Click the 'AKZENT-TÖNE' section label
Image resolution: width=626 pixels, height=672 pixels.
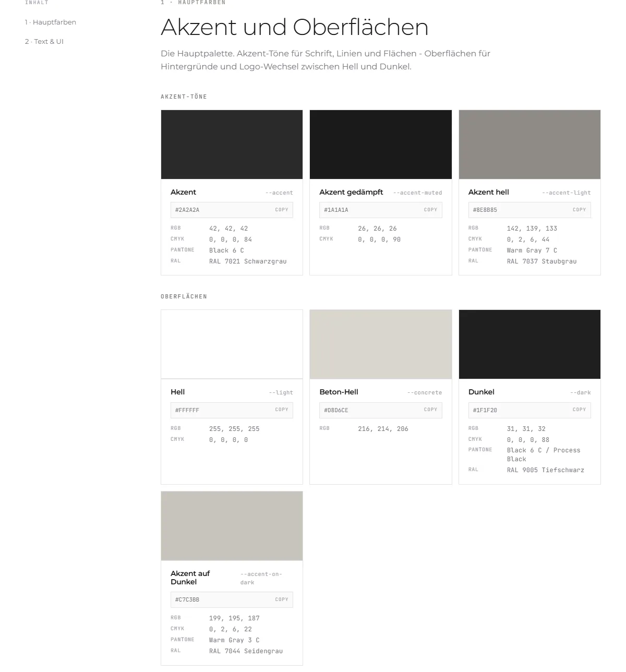pos(184,97)
